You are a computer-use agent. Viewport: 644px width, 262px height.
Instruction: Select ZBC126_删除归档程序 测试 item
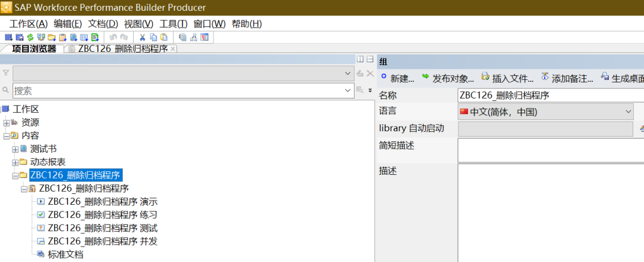pos(103,228)
